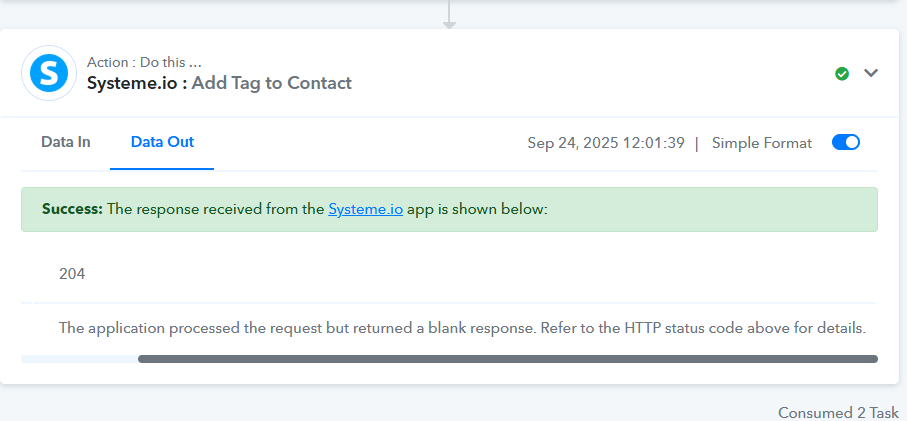This screenshot has width=907, height=421.
Task: Select the Data Out tab
Action: click(x=163, y=142)
